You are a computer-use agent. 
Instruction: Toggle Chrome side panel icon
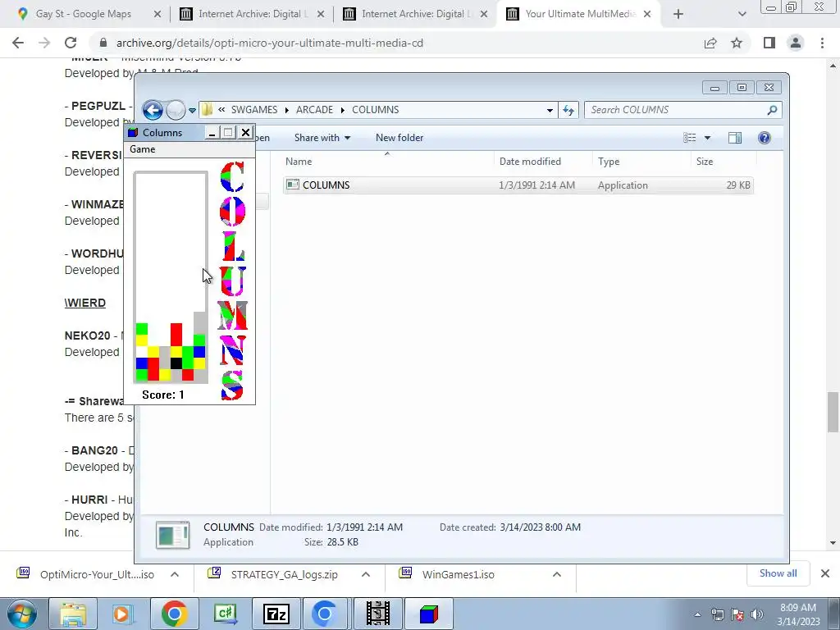(x=769, y=43)
